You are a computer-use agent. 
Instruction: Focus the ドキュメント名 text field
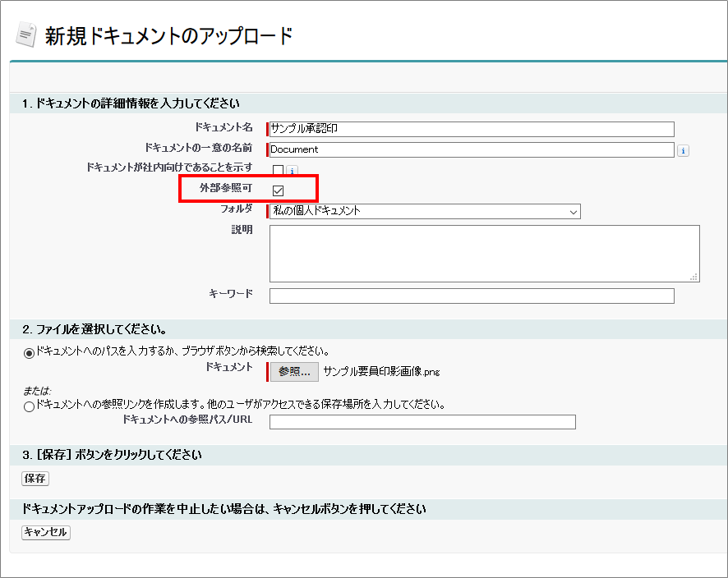pos(471,129)
